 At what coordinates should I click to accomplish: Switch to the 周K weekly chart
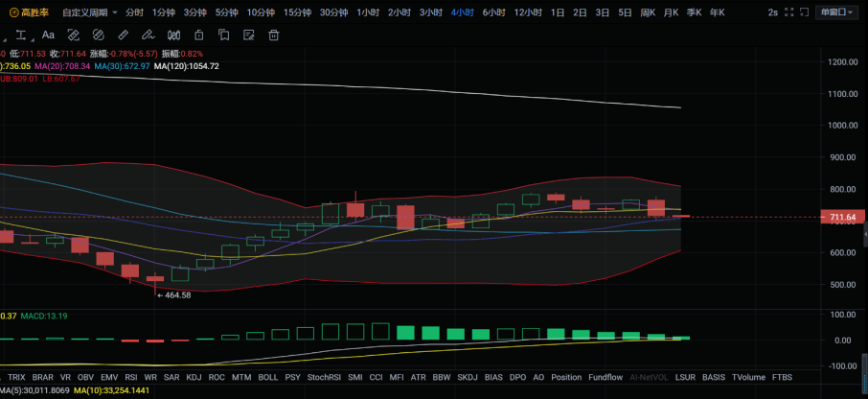coord(647,12)
